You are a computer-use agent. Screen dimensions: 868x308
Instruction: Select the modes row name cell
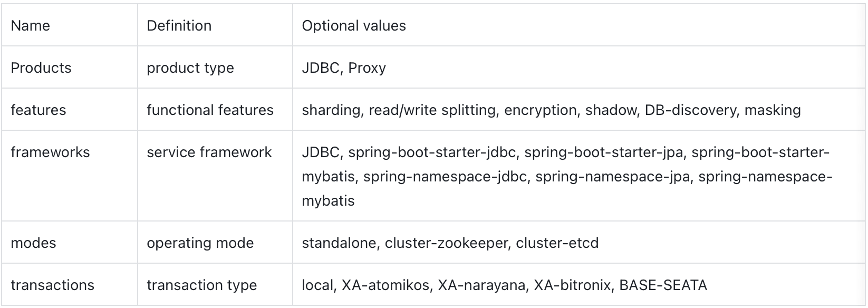click(x=69, y=243)
